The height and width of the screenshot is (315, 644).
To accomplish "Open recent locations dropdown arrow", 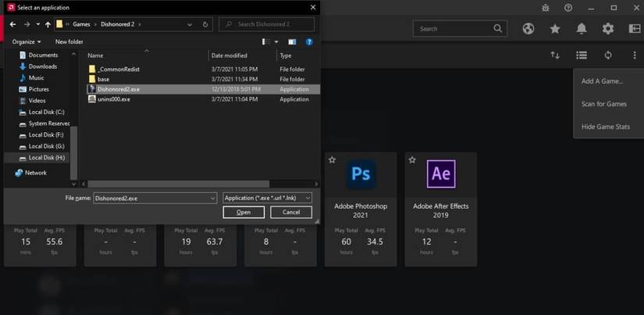I will 37,24.
